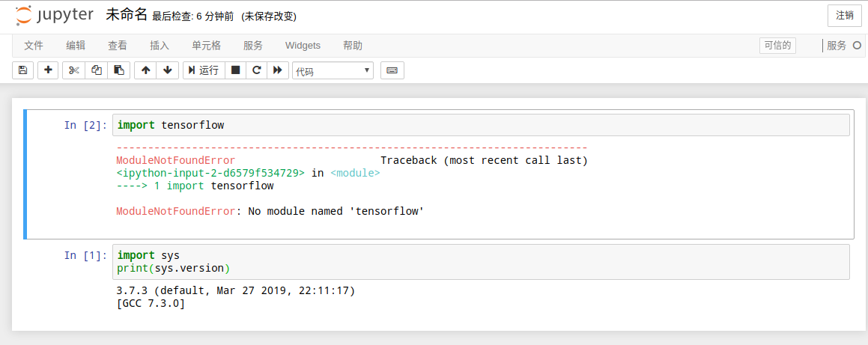Move selected cell down arrow

tap(168, 70)
